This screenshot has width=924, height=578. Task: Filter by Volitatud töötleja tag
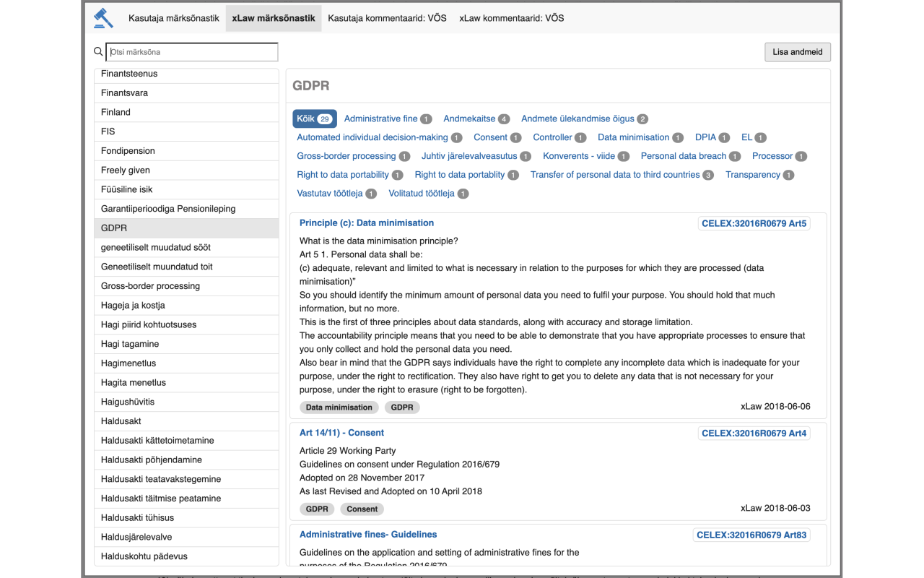tap(429, 194)
